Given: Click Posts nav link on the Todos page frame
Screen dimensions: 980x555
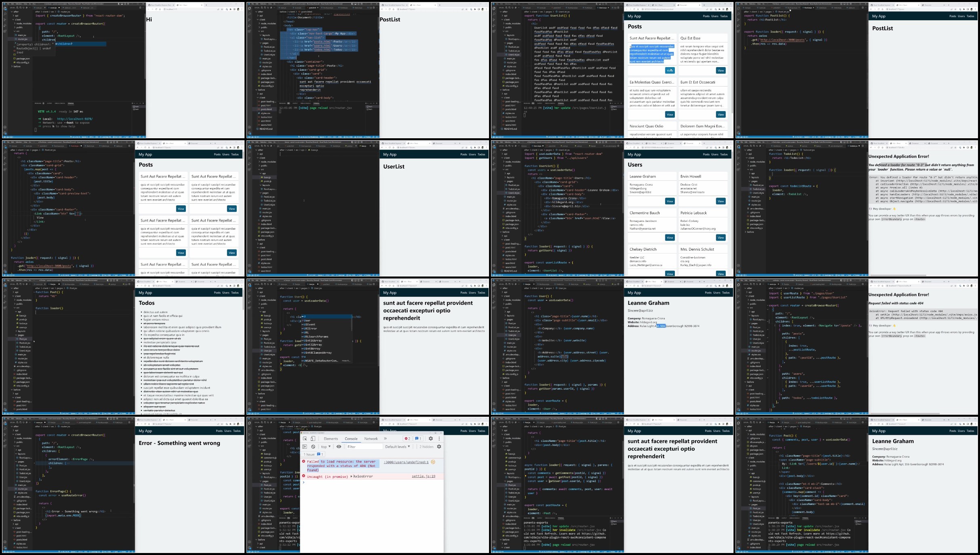Looking at the screenshot, I should click(x=217, y=293).
